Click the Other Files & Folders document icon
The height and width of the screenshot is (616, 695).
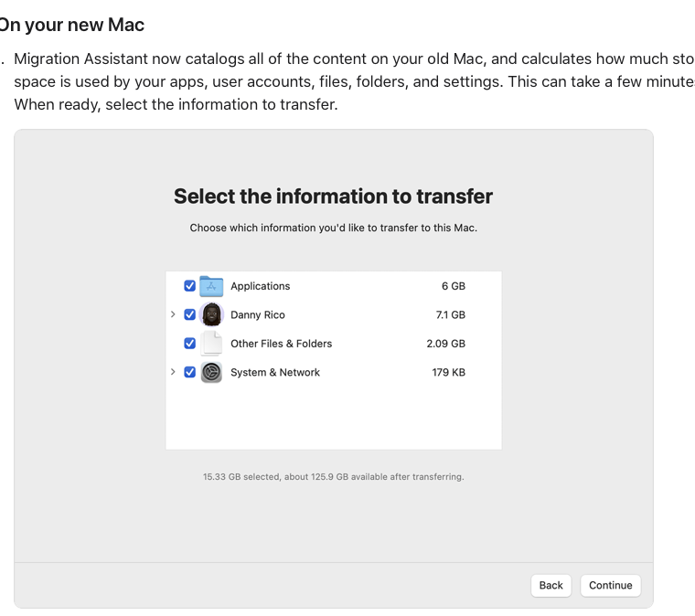coord(211,344)
